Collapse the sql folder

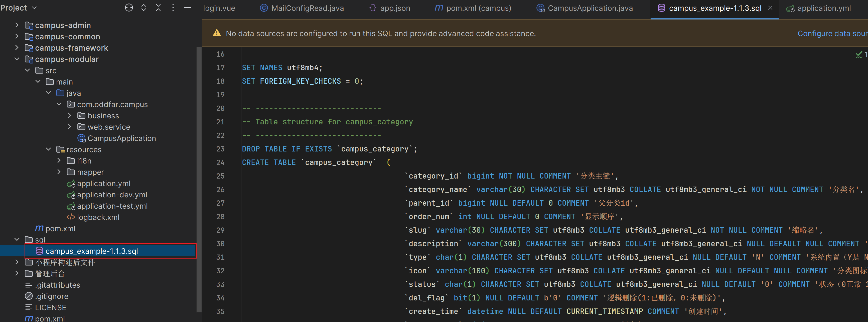[17, 240]
